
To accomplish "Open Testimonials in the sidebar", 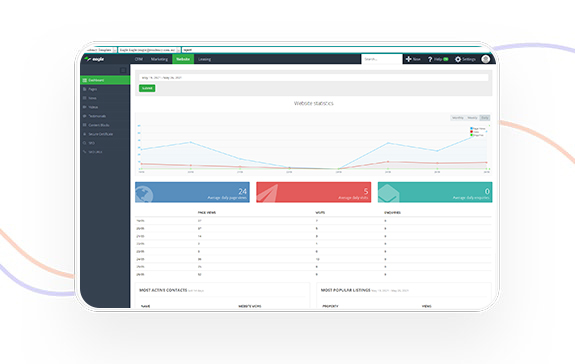I will coord(105,116).
